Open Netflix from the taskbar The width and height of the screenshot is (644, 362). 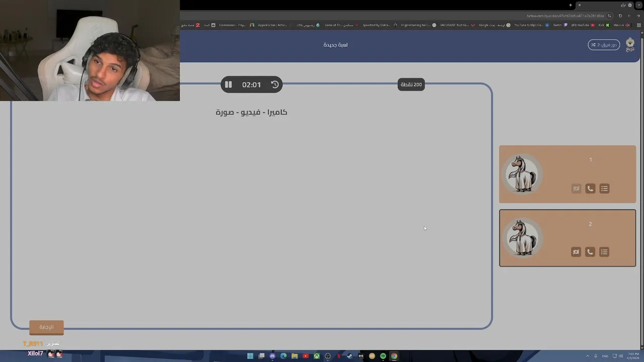pyautogui.click(x=339, y=356)
